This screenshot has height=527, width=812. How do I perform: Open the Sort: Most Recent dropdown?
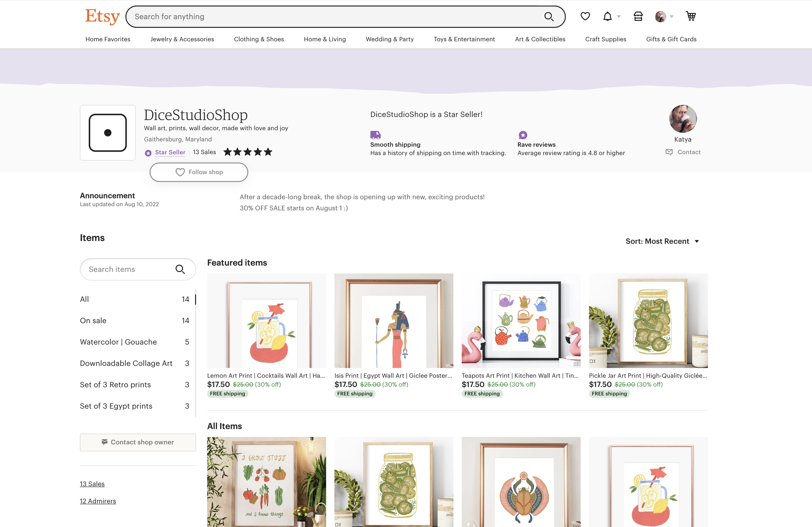tap(663, 241)
